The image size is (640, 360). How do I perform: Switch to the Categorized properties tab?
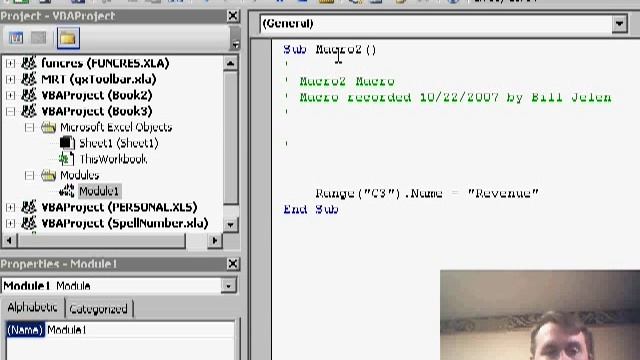pos(98,309)
